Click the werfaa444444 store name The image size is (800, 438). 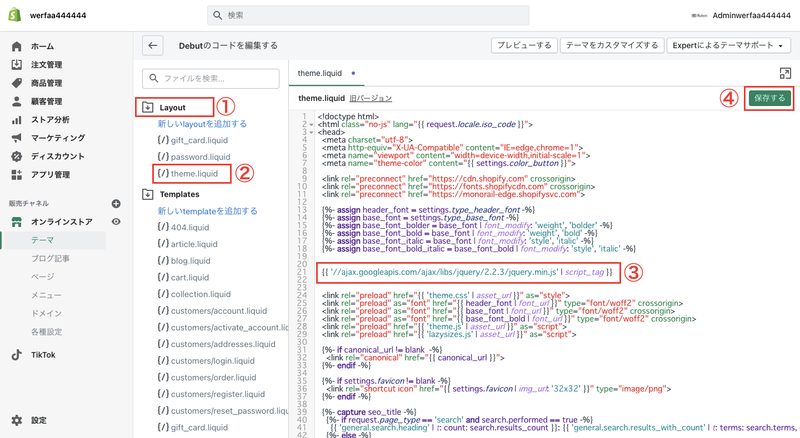click(58, 15)
